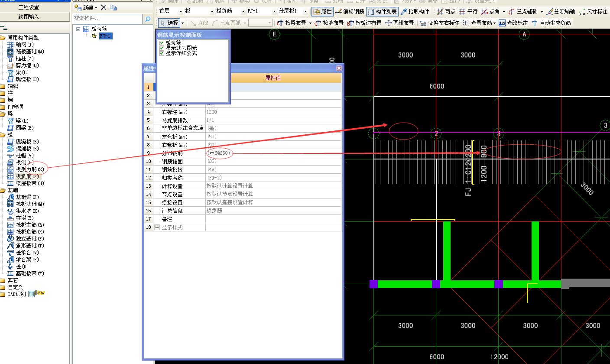Image resolution: width=610 pixels, height=364 pixels.
Task: Click the 尺寸标注 dimension tool
Action: point(594,12)
